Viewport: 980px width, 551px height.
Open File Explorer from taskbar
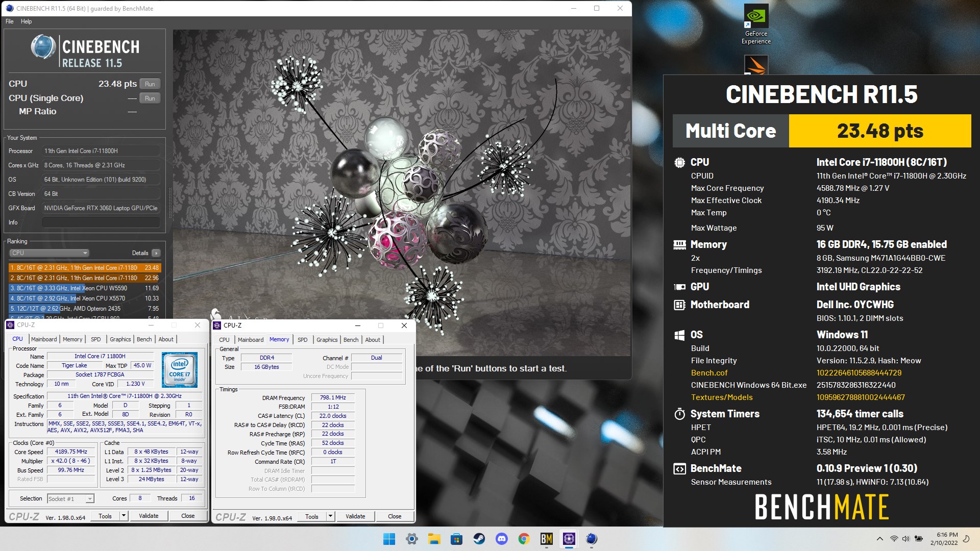(434, 539)
